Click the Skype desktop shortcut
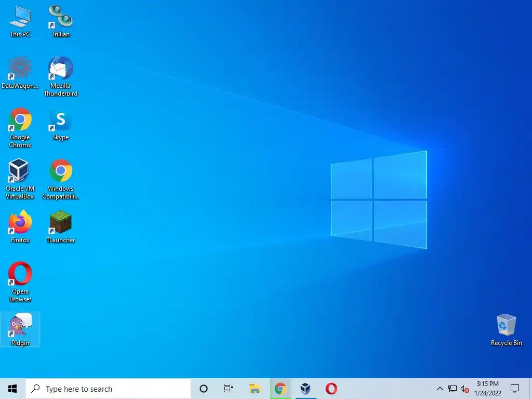Viewport: 532px width, 399px height. 60,125
